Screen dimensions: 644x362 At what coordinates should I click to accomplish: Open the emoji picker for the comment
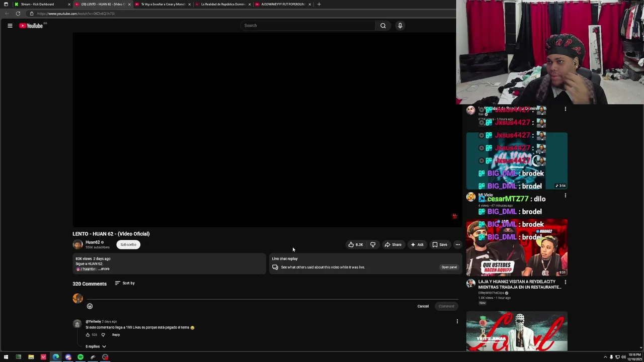tap(90, 306)
